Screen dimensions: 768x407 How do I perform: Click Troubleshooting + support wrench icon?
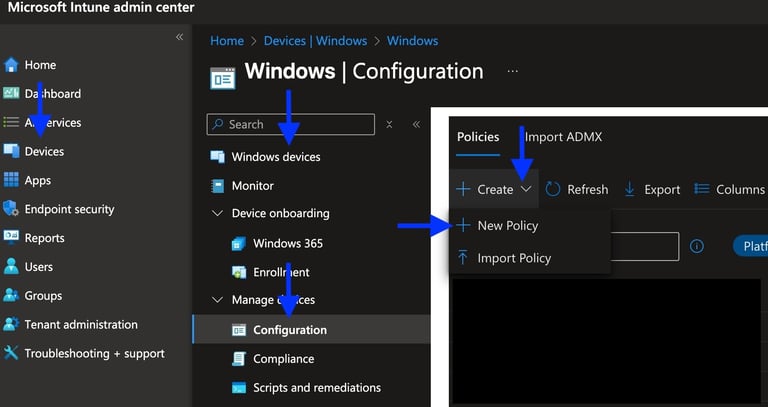[x=11, y=353]
